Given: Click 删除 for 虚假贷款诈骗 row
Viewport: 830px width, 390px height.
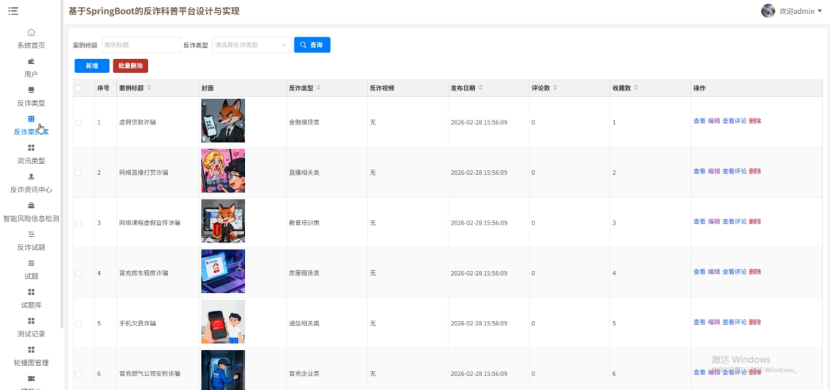Looking at the screenshot, I should point(755,121).
